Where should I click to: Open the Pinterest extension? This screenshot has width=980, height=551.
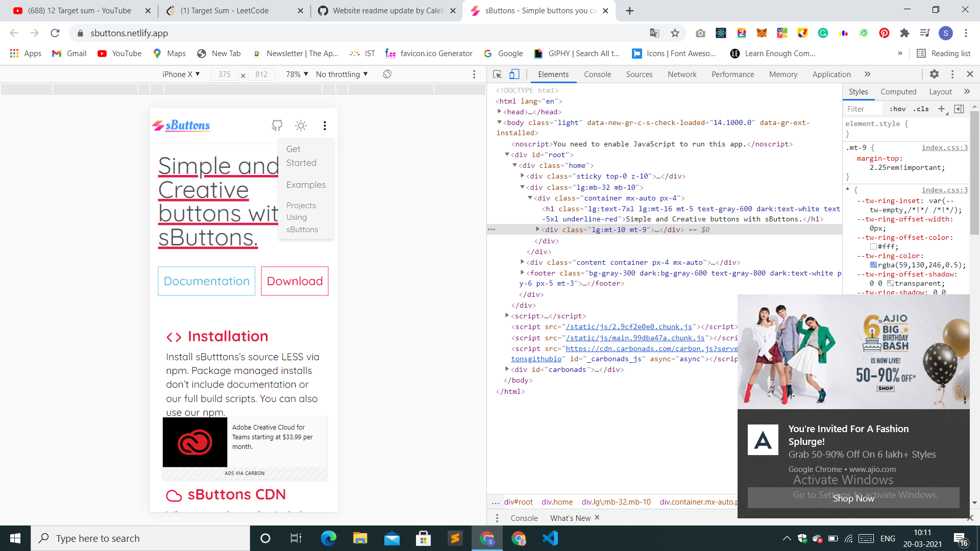(884, 33)
